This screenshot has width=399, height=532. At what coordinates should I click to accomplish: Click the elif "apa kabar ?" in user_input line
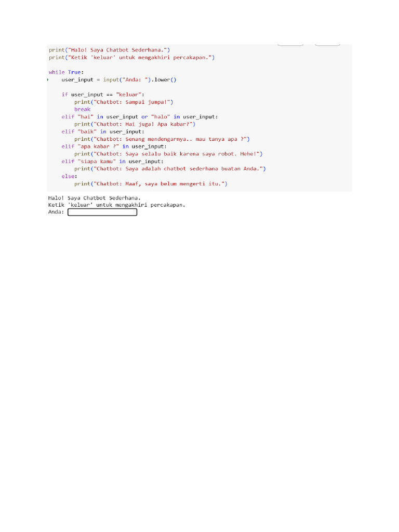tap(114, 147)
